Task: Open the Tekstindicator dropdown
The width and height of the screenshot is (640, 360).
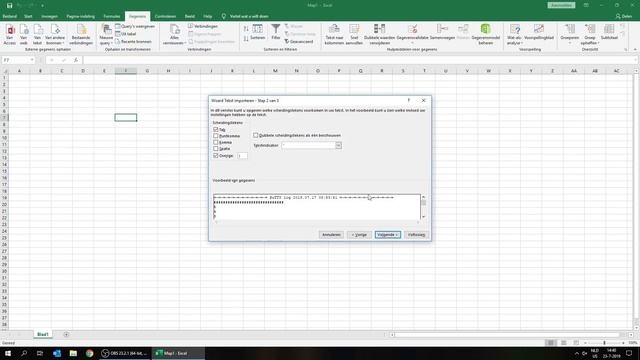Action: [338, 145]
